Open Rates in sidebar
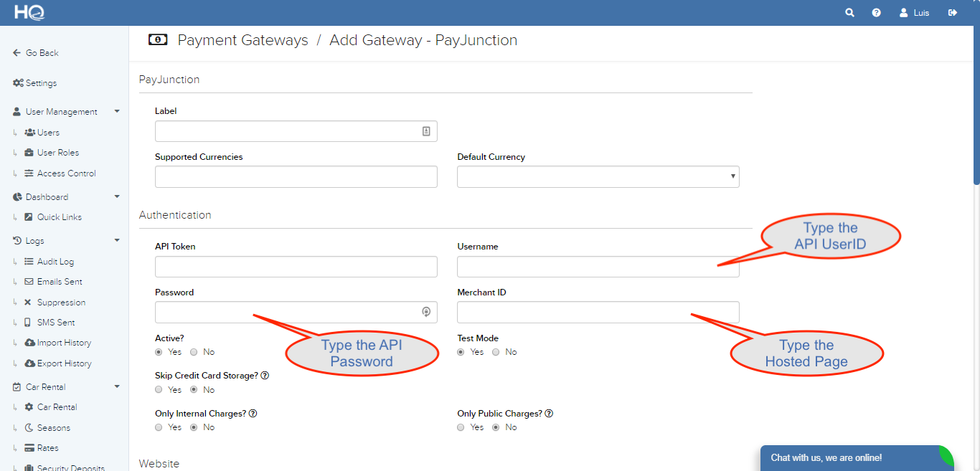The height and width of the screenshot is (471, 980). coord(47,448)
